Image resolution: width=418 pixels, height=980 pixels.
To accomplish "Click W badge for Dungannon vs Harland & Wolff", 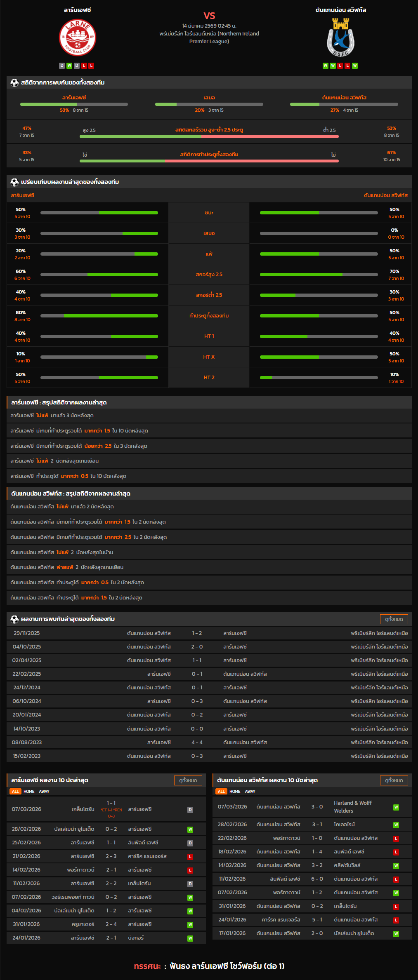I will [396, 807].
